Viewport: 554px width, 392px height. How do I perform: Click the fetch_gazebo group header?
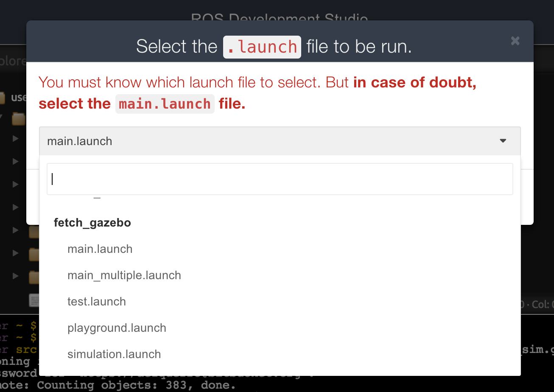point(92,222)
